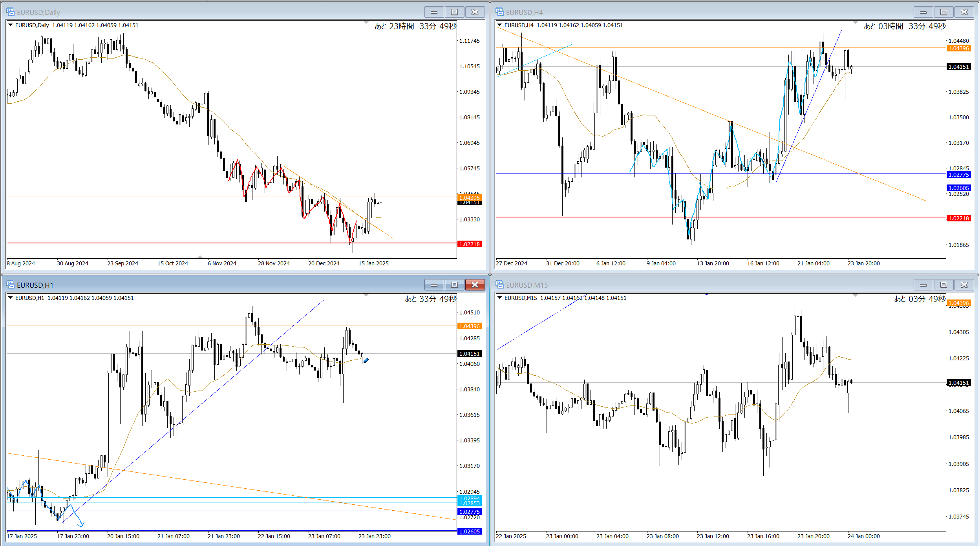Close the EURUSD,H1 chart with red X
The width and height of the screenshot is (980, 546).
[475, 285]
